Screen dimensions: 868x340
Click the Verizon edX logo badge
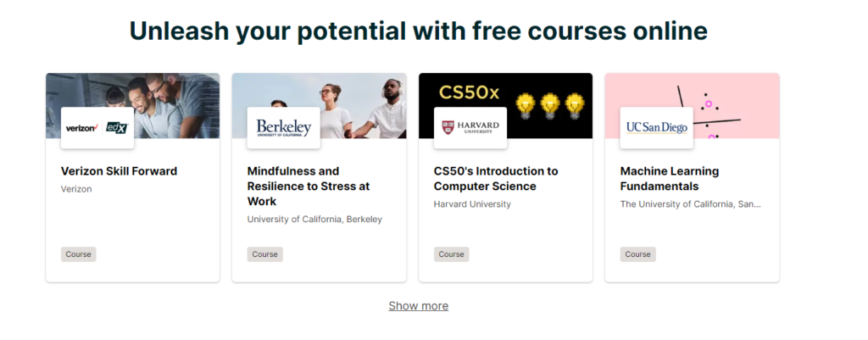[x=97, y=128]
